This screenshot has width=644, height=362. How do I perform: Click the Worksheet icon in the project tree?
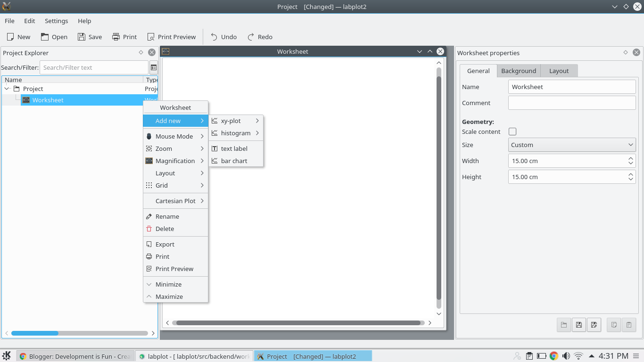coord(26,100)
